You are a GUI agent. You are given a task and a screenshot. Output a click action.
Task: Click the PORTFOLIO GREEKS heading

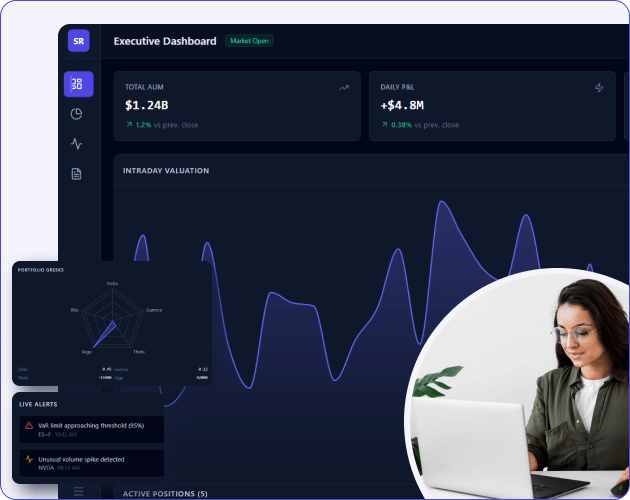41,270
